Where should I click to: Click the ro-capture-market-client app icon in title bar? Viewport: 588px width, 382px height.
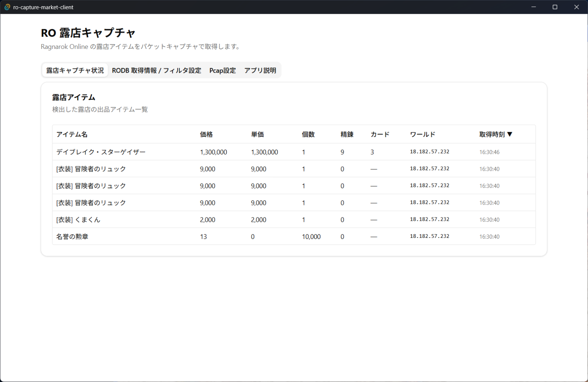pos(7,7)
